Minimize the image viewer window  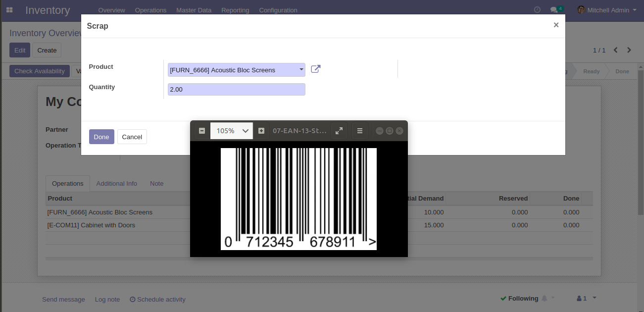(x=380, y=131)
